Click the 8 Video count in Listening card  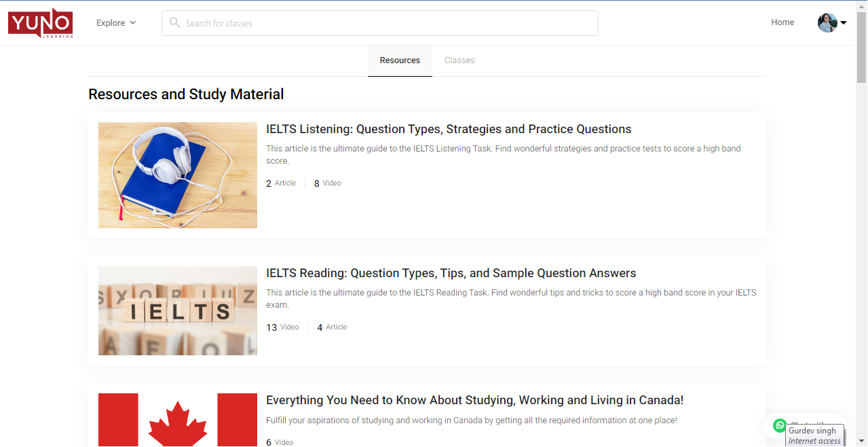pos(327,183)
